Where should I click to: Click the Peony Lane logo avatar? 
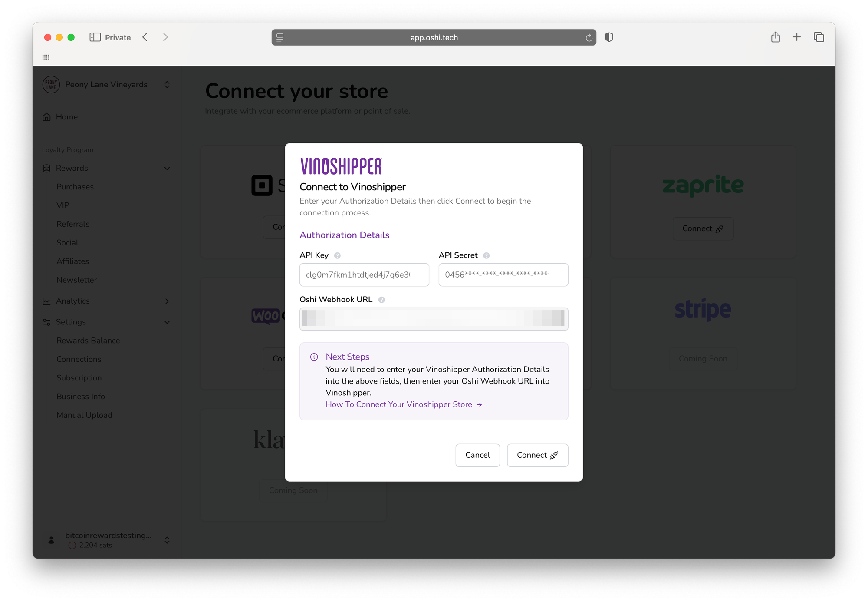[x=51, y=85]
